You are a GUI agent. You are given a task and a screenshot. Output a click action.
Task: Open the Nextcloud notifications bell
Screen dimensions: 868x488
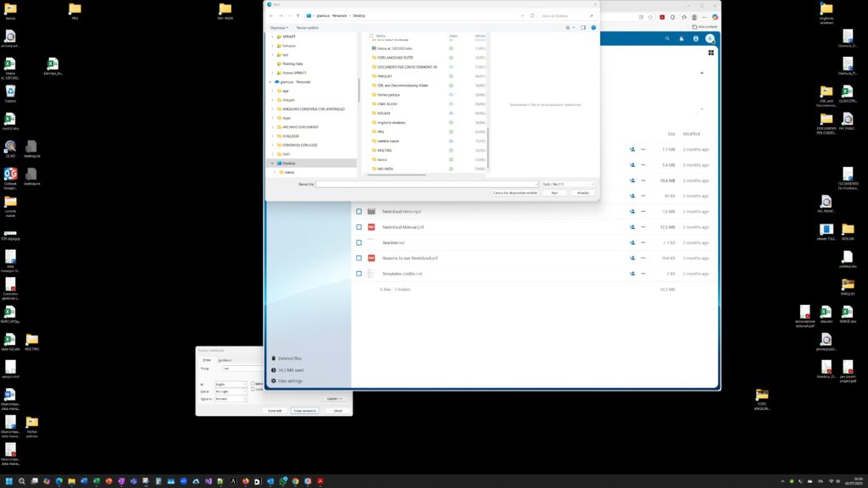(682, 39)
